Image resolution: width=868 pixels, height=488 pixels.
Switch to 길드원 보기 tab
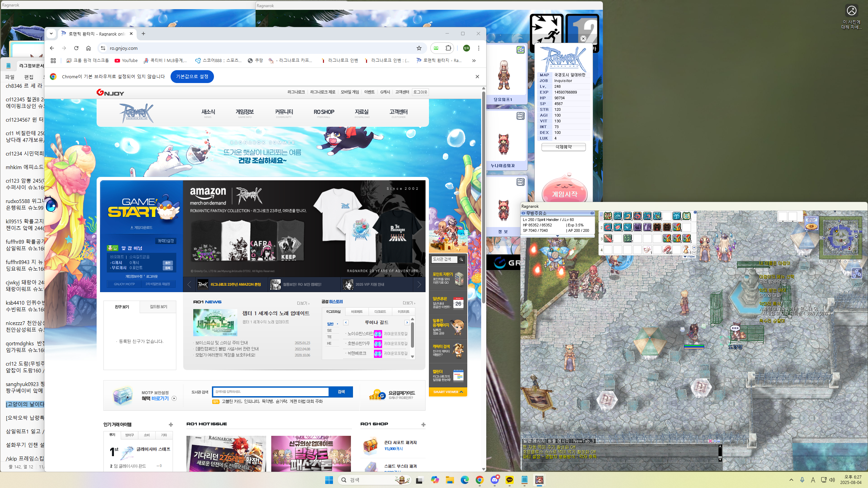click(x=158, y=307)
